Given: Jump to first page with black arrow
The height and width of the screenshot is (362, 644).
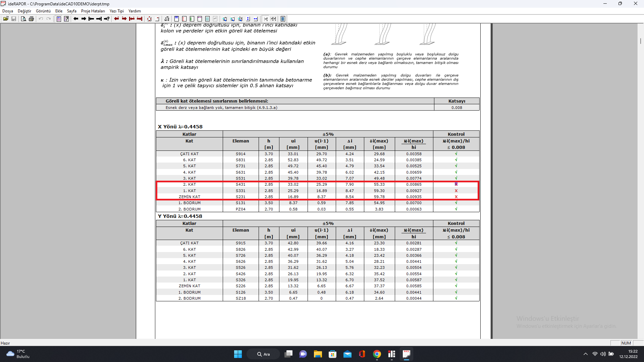Looking at the screenshot, I should pos(91,19).
